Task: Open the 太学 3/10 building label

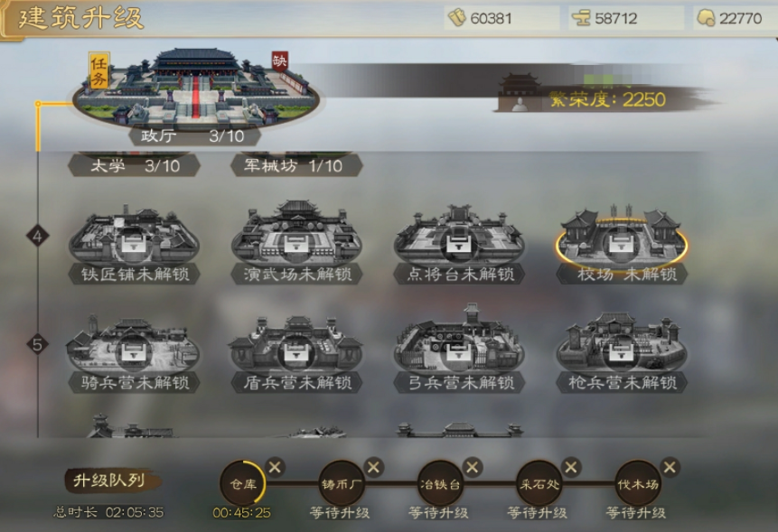Action: [134, 165]
